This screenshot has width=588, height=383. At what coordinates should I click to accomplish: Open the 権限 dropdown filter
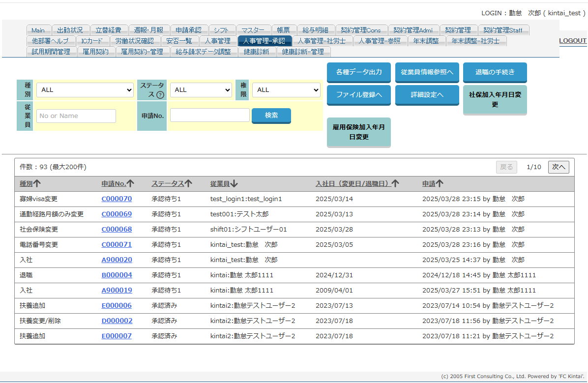[x=286, y=90]
